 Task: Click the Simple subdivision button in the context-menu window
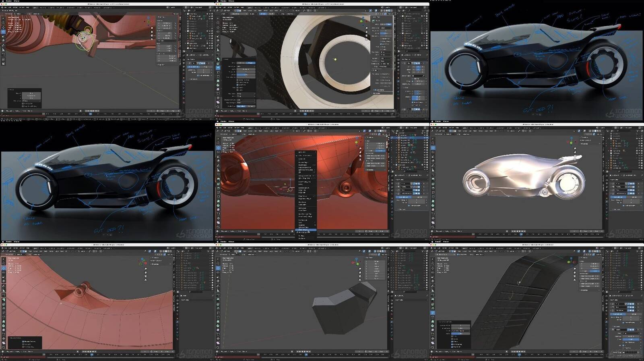pos(419,197)
